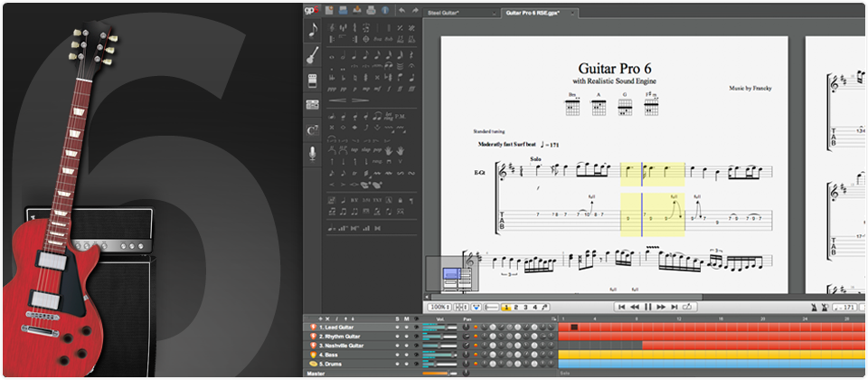Select the treble clef tool

coord(332,28)
